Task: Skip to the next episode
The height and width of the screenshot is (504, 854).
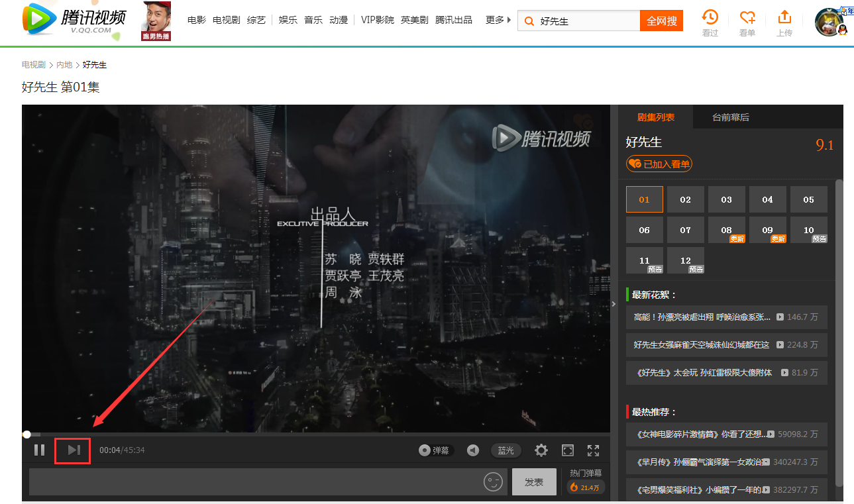Action: [74, 450]
